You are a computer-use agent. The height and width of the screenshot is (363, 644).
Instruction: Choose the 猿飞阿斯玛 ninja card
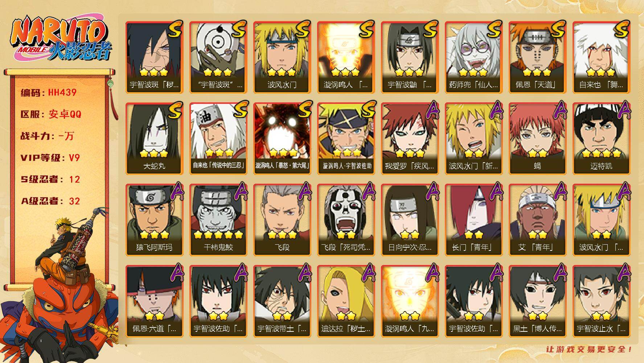pyautogui.click(x=154, y=220)
